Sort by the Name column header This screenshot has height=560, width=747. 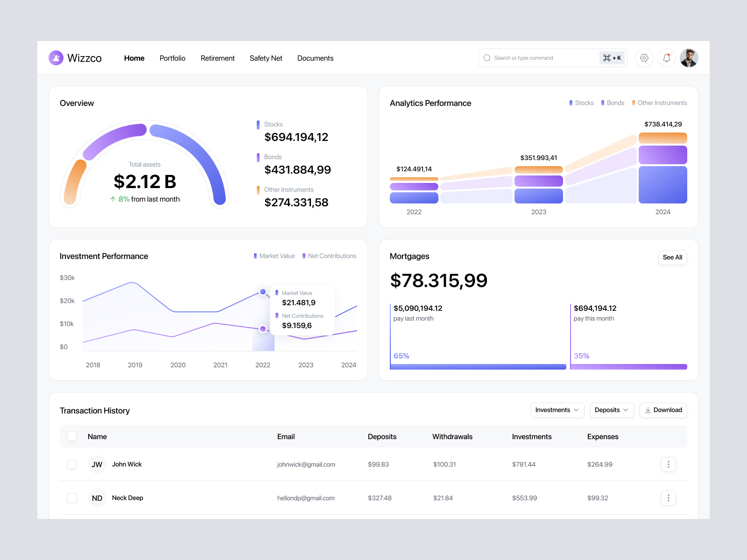tap(97, 437)
